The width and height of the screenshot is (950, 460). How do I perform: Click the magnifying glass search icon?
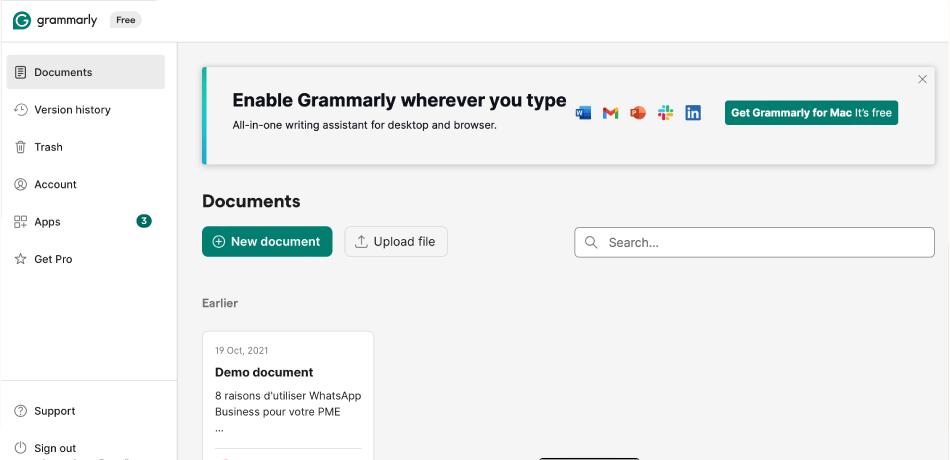[591, 242]
